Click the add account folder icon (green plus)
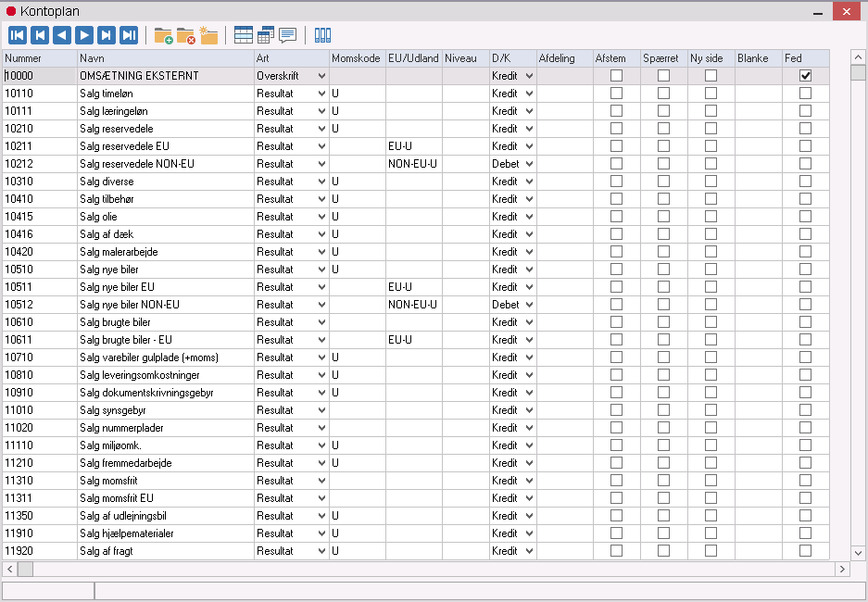The image size is (868, 602). [163, 35]
